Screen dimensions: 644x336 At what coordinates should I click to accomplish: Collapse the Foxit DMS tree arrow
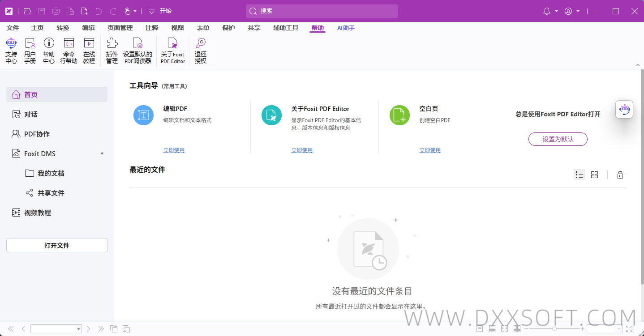pos(102,154)
